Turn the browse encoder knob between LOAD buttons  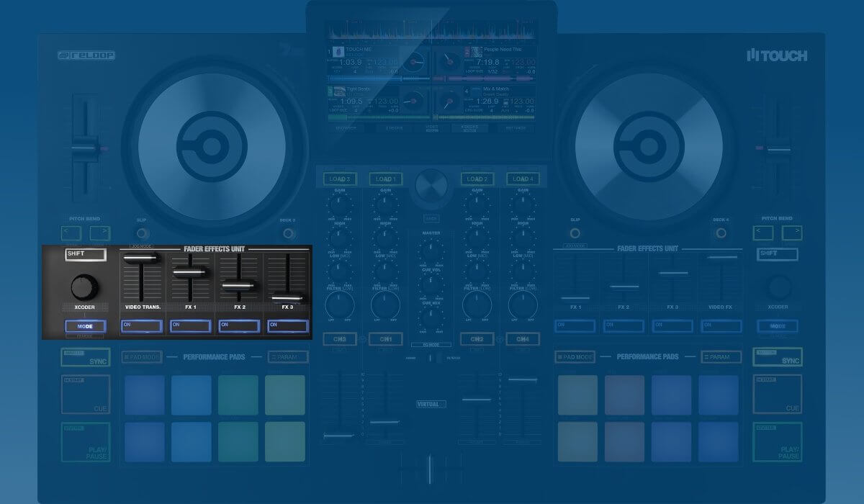click(431, 186)
